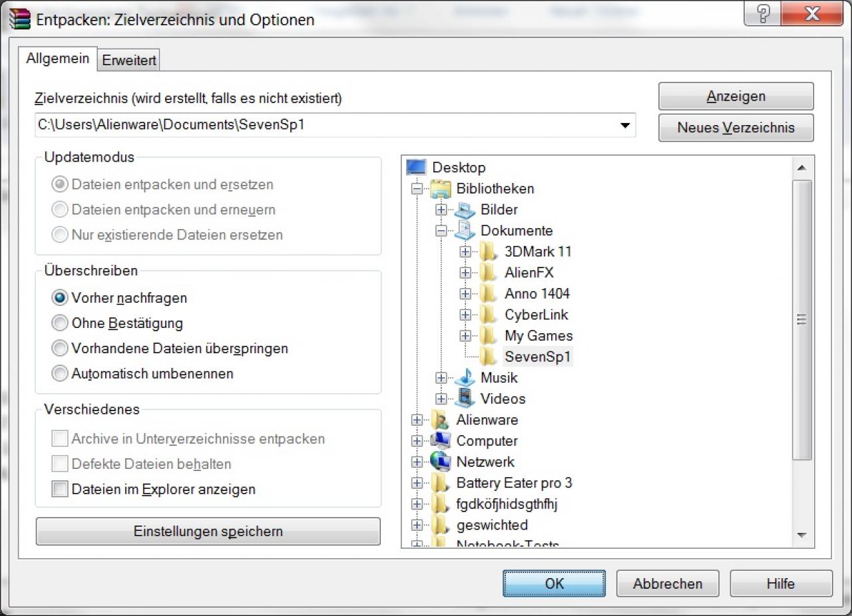Collapse the Dokumente tree node
Screen dimensions: 852x616
click(x=441, y=231)
